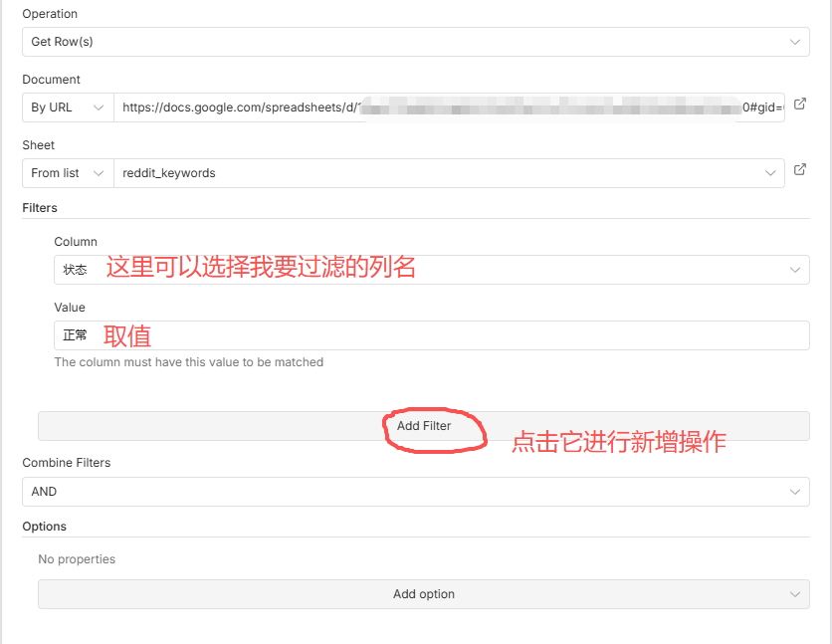The height and width of the screenshot is (644, 832).
Task: Click the Add option button
Action: (x=424, y=594)
